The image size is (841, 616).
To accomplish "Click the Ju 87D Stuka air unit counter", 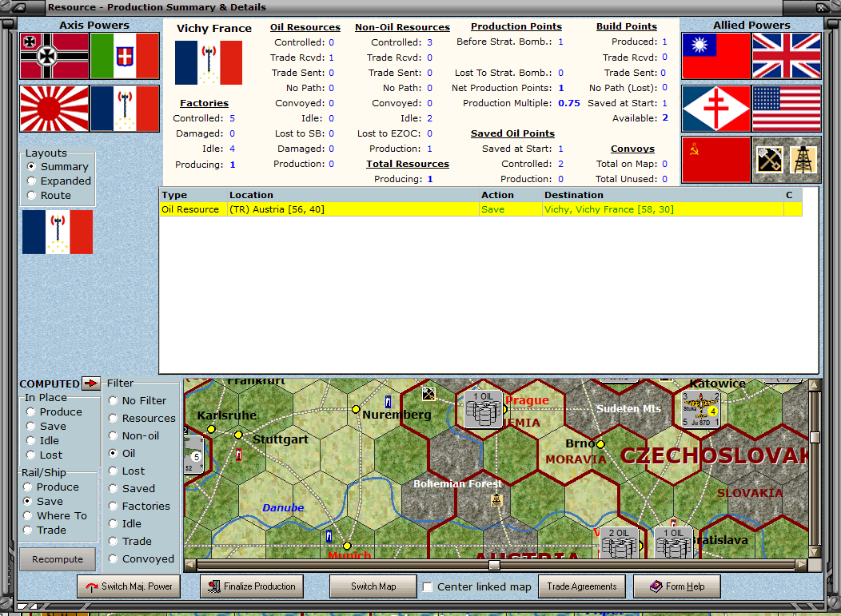I will tap(700, 409).
